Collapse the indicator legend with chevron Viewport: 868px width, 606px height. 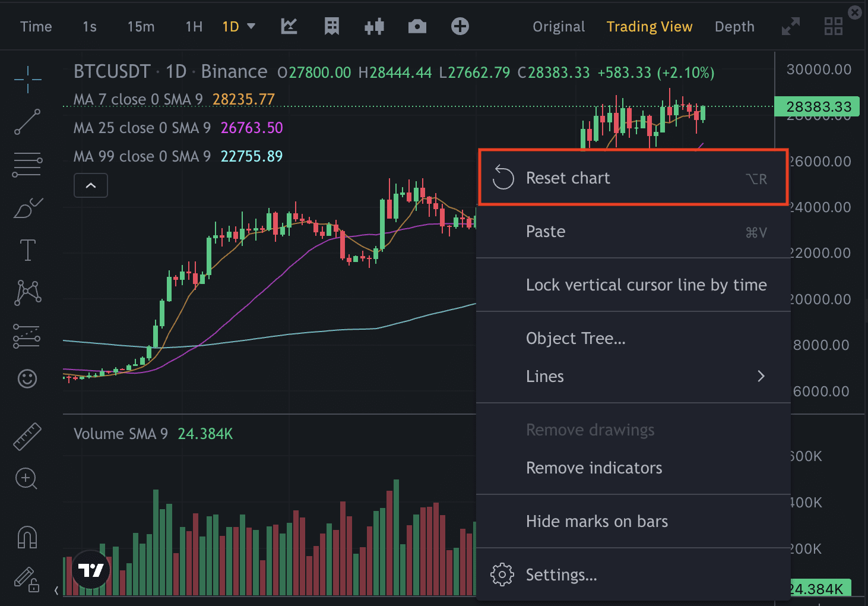click(x=91, y=185)
